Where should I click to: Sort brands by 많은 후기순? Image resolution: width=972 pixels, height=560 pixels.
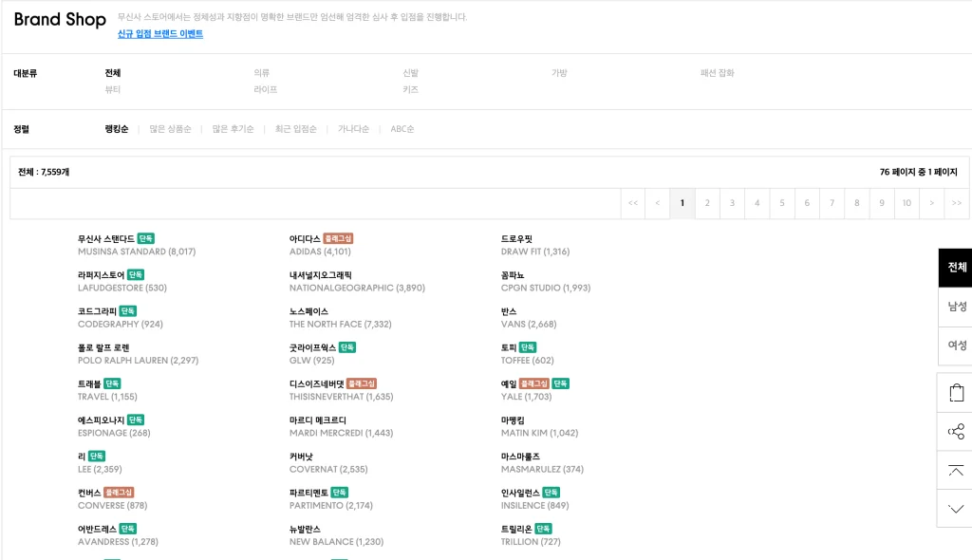(234, 129)
